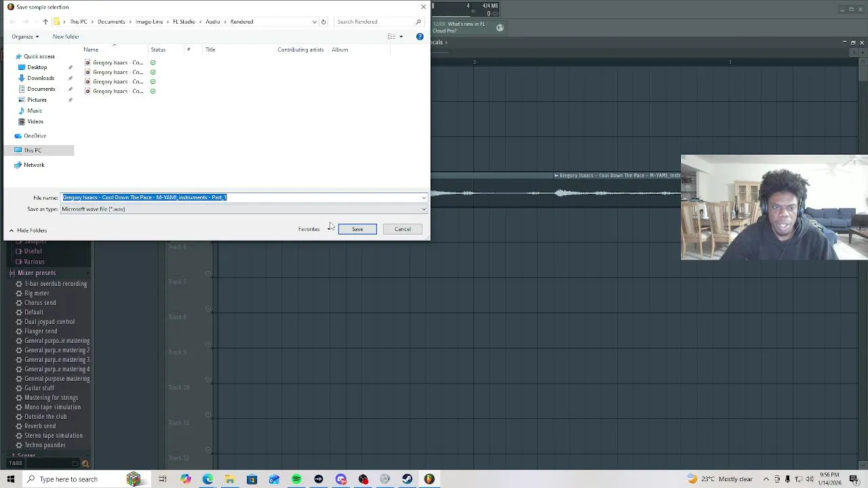Click the Save button in the dialog

[357, 229]
